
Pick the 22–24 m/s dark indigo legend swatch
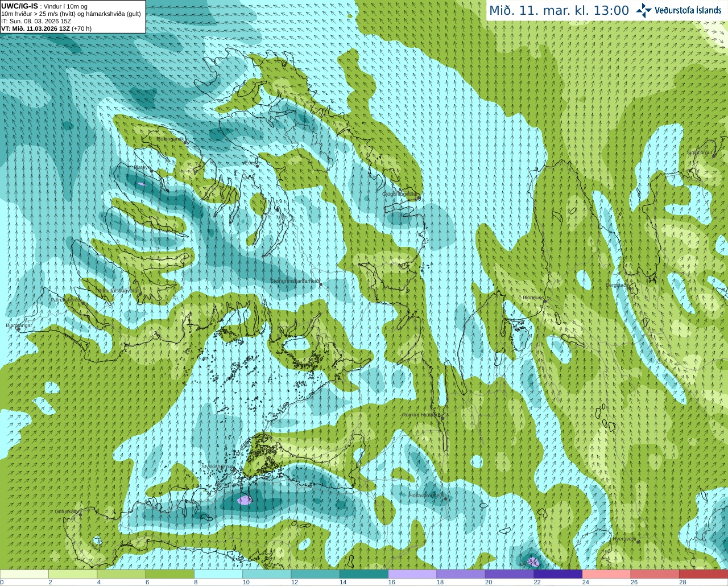point(558,574)
